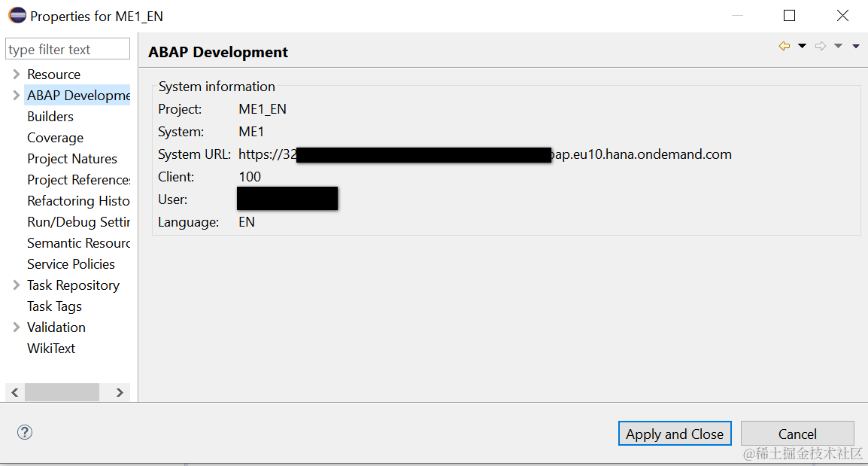Image resolution: width=868 pixels, height=466 pixels.
Task: Select Builders properties page
Action: click(x=50, y=117)
